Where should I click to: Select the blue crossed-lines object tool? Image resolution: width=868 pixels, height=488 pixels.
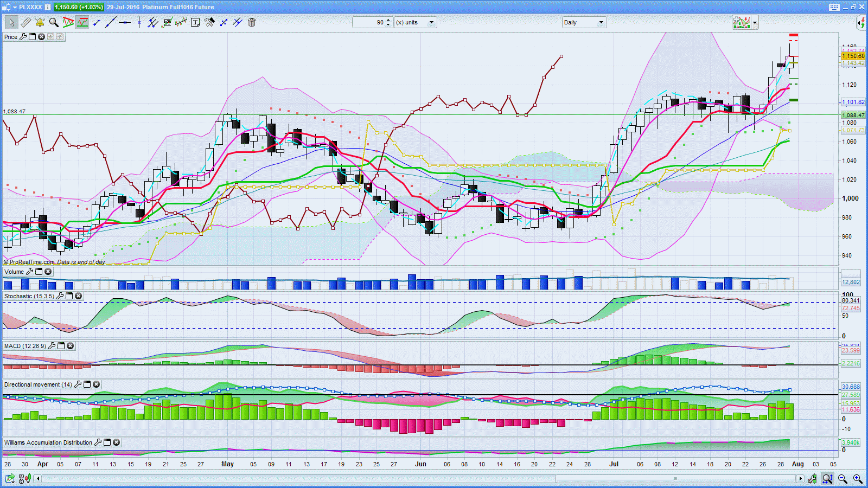point(238,22)
